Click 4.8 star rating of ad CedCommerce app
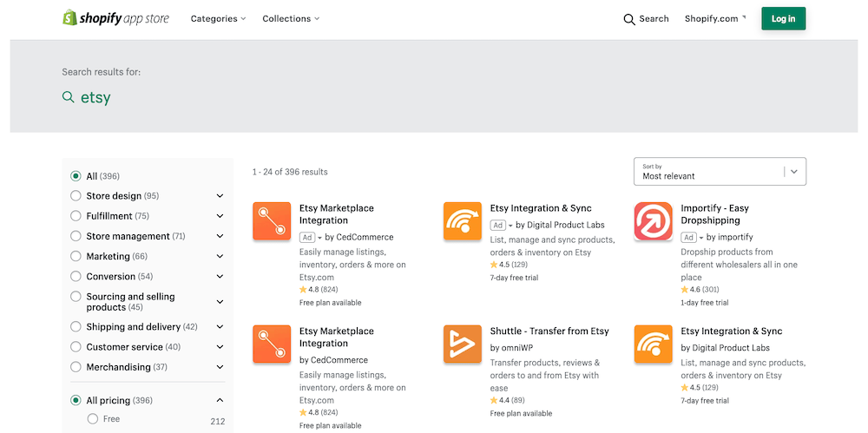This screenshot has width=868, height=433. pos(319,289)
